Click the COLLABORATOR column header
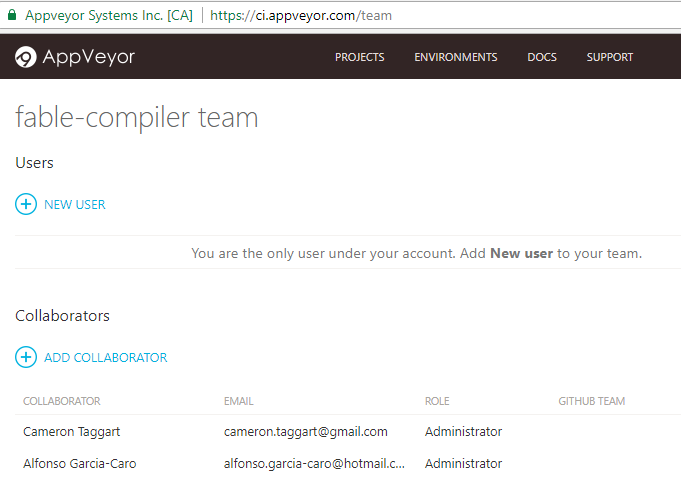 (x=62, y=401)
